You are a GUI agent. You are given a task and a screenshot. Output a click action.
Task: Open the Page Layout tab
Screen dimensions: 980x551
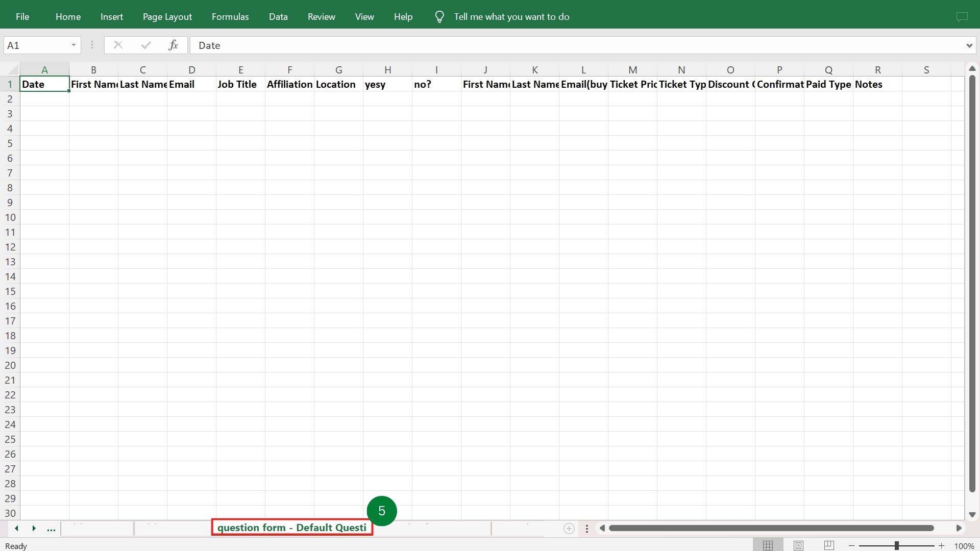coord(167,17)
